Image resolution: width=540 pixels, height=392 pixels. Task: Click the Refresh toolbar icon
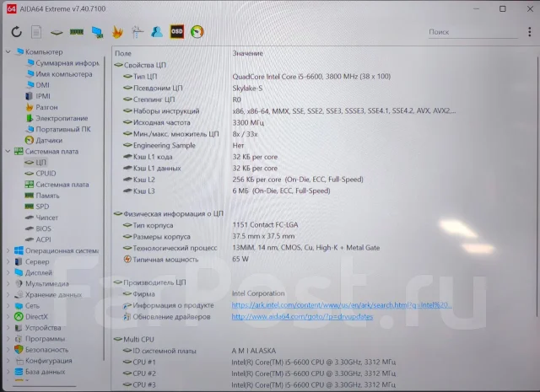tap(17, 32)
